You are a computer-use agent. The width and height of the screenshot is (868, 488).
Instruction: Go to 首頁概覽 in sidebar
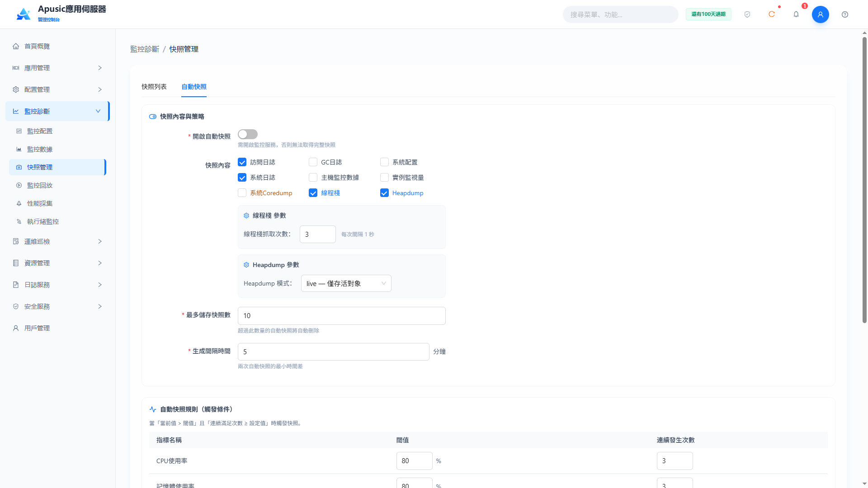(x=58, y=46)
